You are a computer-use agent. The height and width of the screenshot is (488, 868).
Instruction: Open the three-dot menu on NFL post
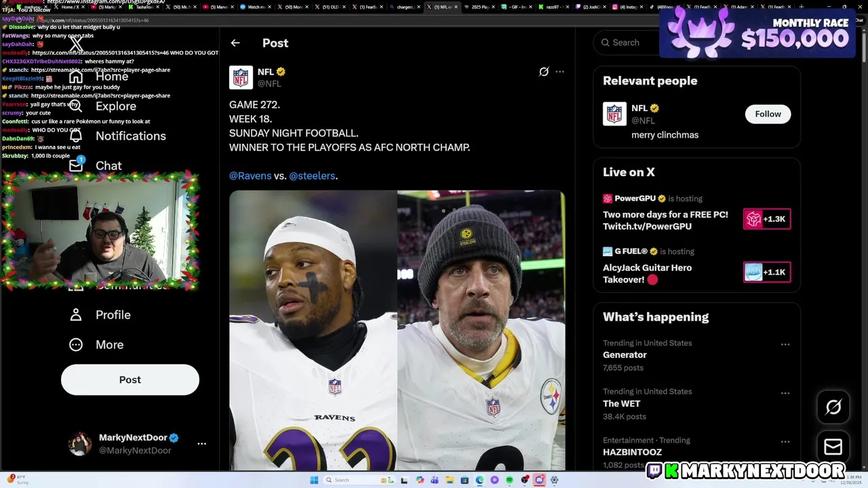tap(559, 72)
